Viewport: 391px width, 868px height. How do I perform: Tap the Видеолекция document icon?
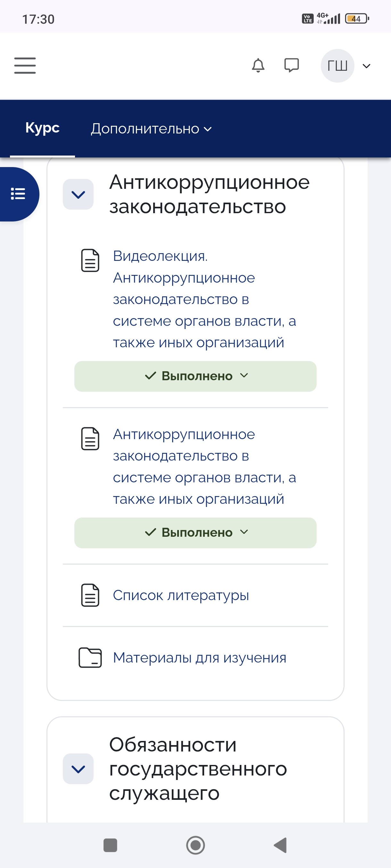90,261
